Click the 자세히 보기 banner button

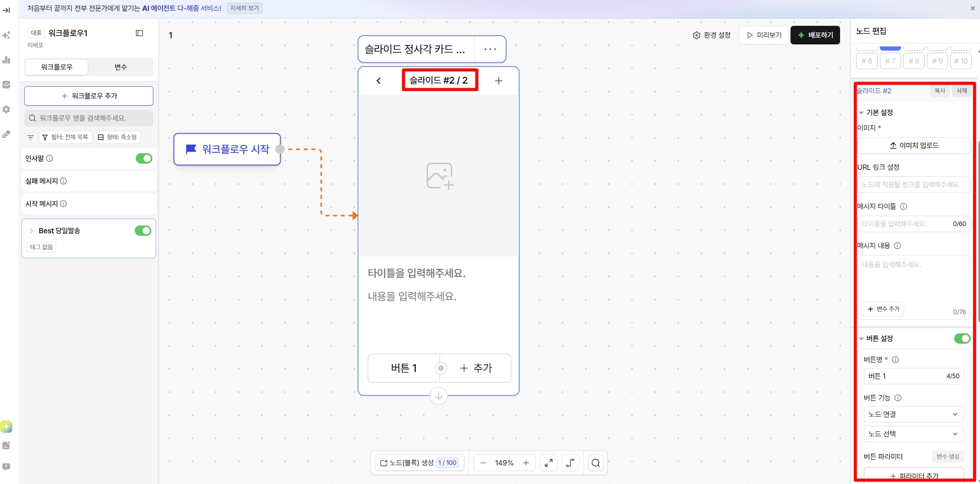click(245, 8)
